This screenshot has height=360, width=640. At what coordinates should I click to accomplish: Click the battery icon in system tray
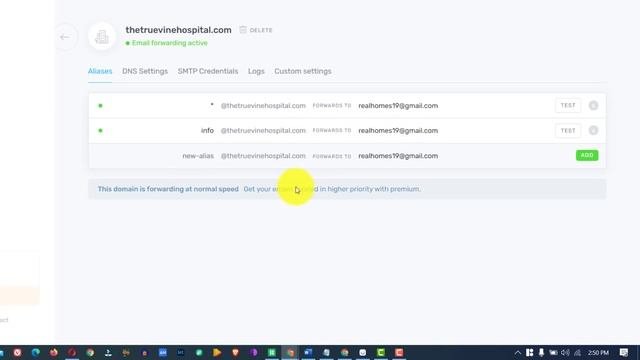pyautogui.click(x=553, y=353)
